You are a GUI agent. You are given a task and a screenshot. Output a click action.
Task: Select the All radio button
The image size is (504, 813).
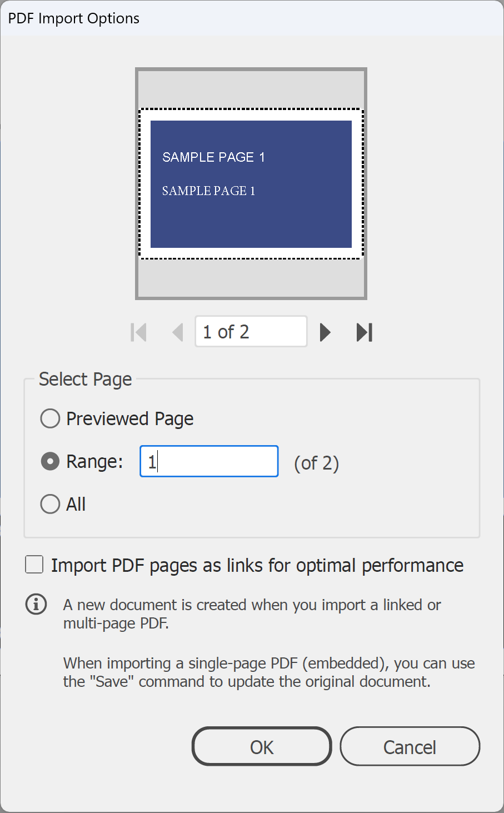(x=50, y=504)
